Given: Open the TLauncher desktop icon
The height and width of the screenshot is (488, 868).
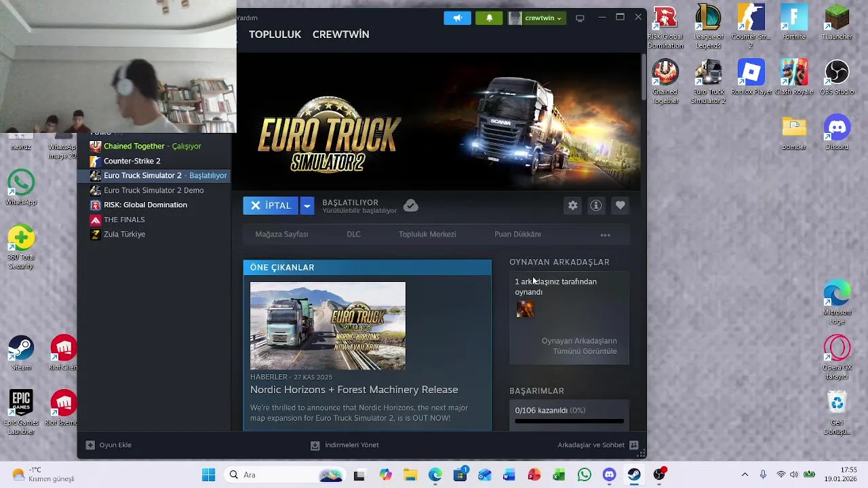Looking at the screenshot, I should click(837, 23).
